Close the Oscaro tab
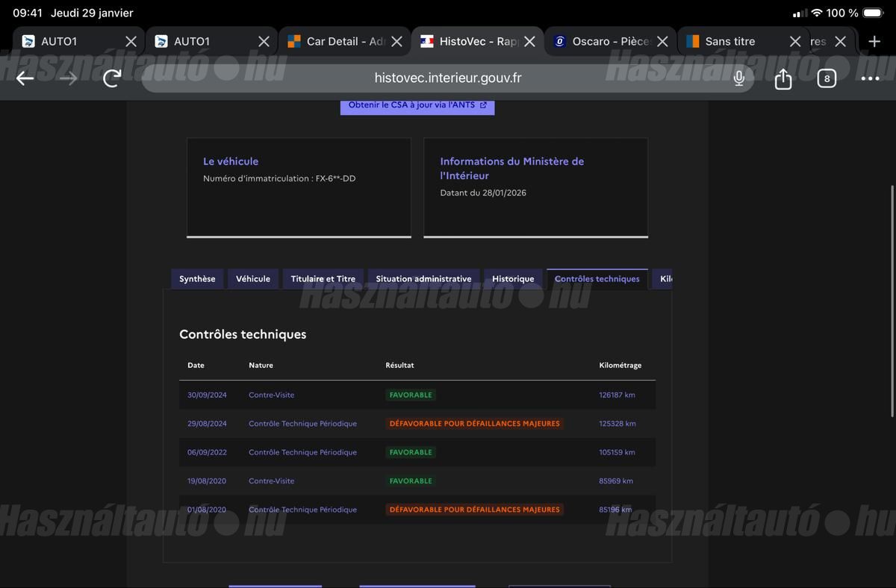Viewport: 896px width, 588px height. click(662, 42)
